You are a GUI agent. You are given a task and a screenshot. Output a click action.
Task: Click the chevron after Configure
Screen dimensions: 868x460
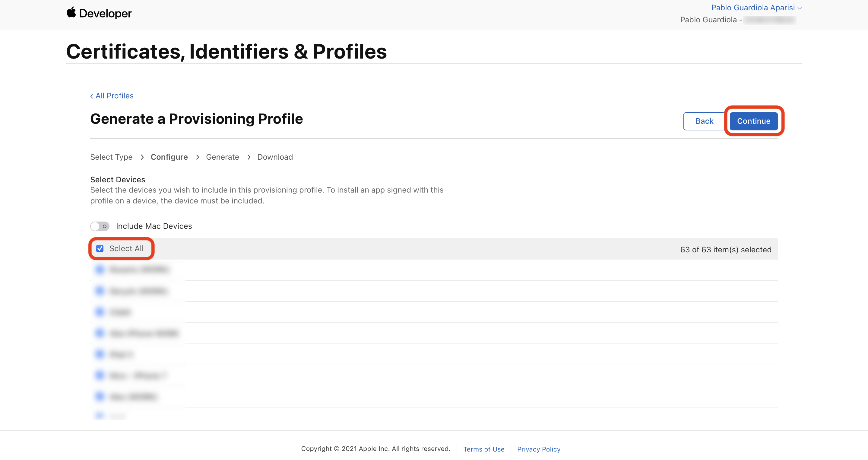tap(198, 157)
